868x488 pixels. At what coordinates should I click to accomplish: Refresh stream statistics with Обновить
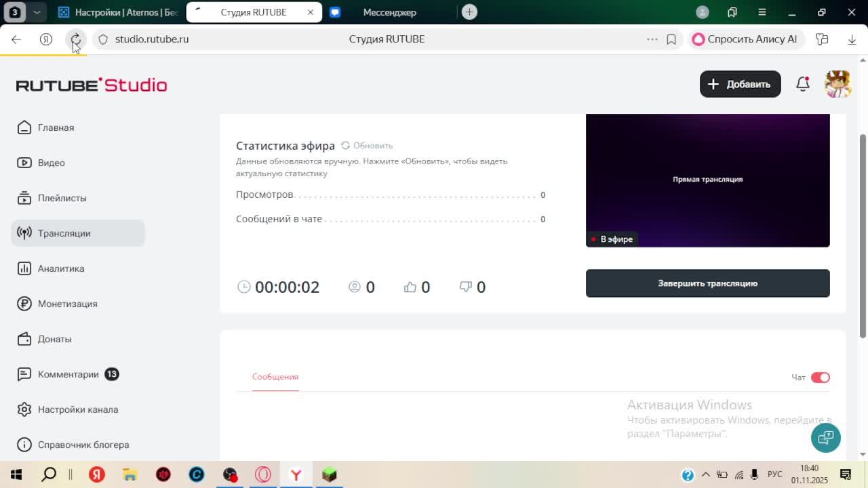(367, 146)
